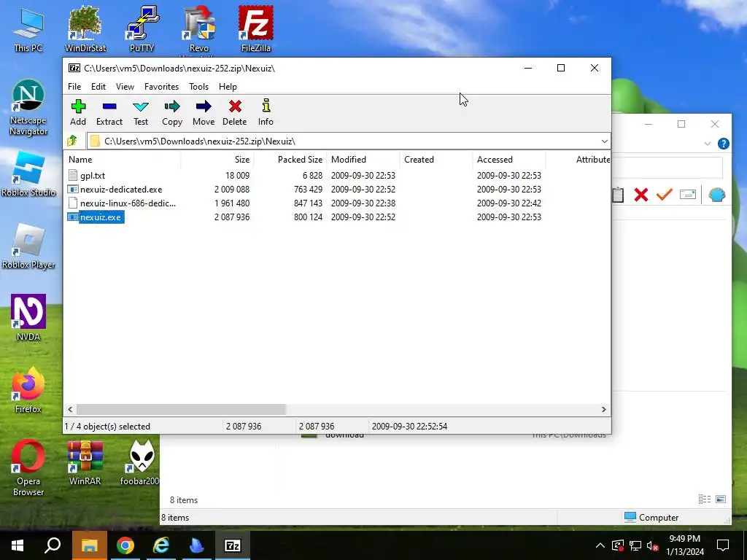Open File Explorer from the taskbar
Screen dimensions: 747x560
pyautogui.click(x=90, y=545)
